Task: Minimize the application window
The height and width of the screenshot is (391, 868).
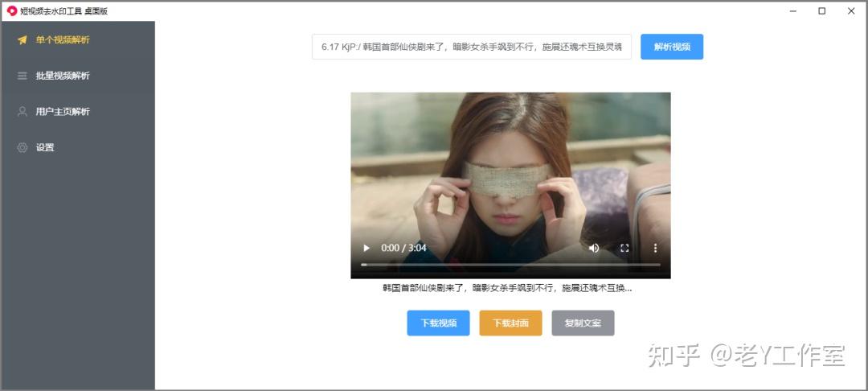Action: (x=793, y=10)
